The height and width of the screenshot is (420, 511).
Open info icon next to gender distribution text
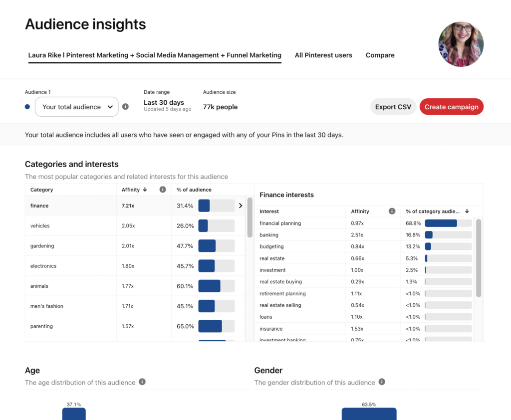(382, 382)
